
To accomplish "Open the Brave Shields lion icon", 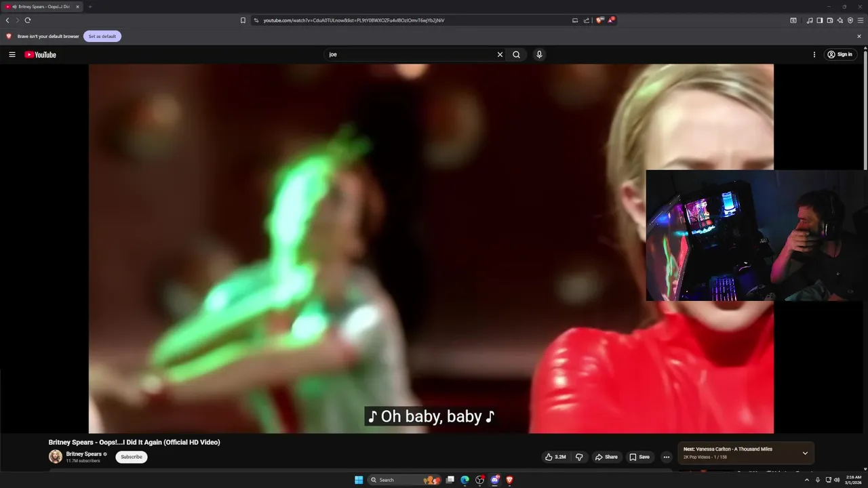I will coord(599,20).
